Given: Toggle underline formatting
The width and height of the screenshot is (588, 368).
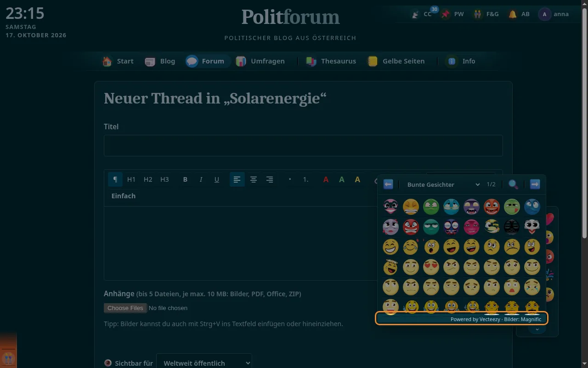Looking at the screenshot, I should [217, 179].
